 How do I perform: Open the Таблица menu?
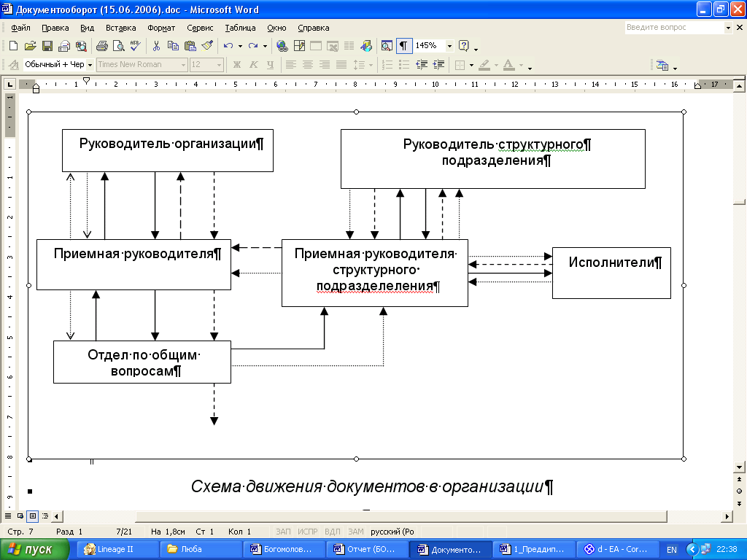(240, 28)
